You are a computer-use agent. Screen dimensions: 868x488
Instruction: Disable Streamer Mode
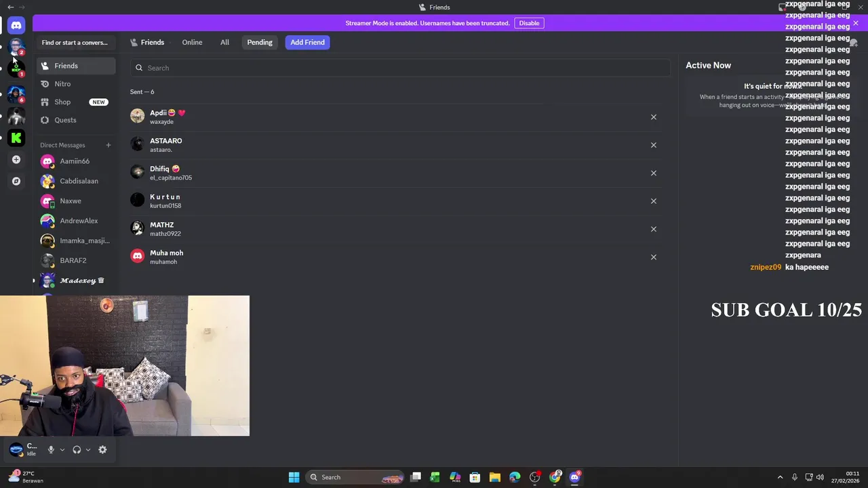tap(529, 23)
